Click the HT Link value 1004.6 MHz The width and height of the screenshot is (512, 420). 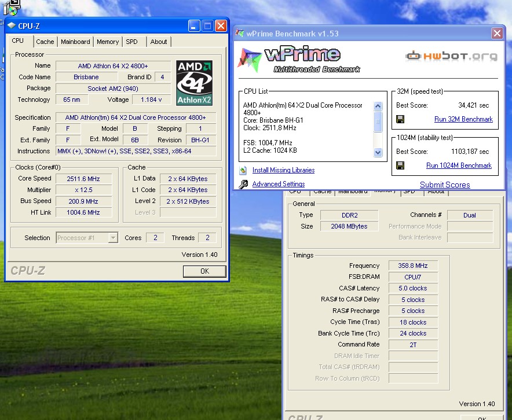pos(83,212)
